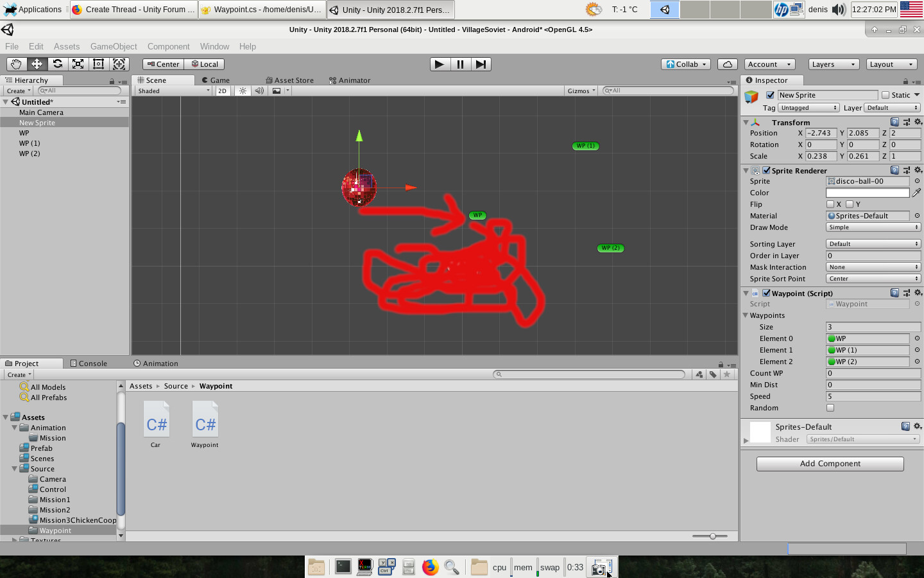
Task: Select the Move tool
Action: point(37,64)
